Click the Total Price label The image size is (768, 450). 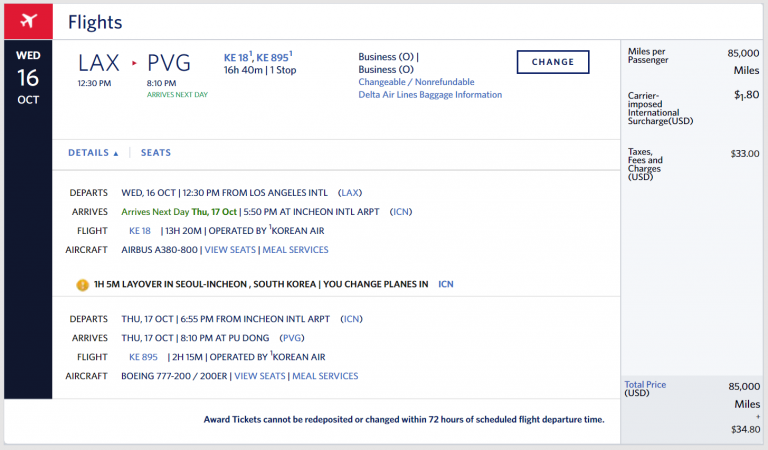(644, 385)
